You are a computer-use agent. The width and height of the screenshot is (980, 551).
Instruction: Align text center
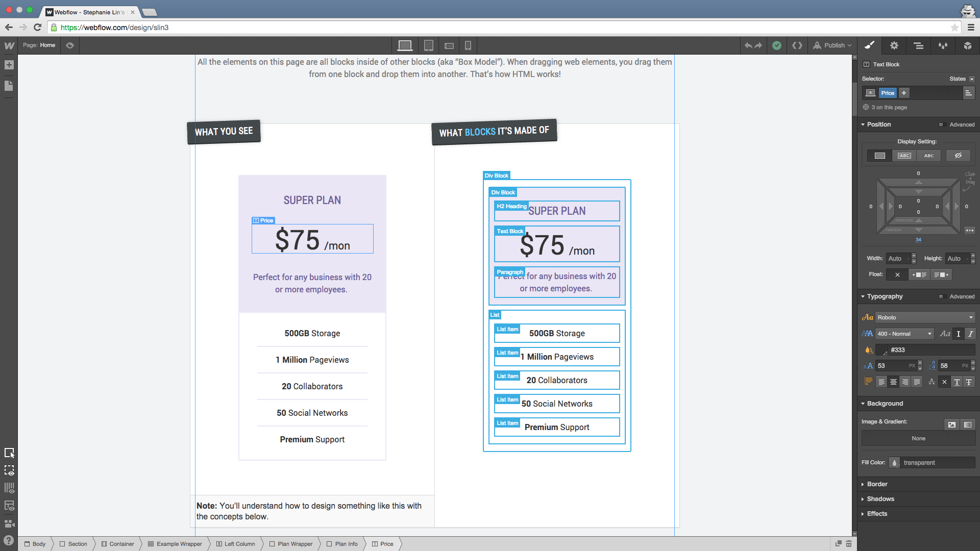click(893, 382)
